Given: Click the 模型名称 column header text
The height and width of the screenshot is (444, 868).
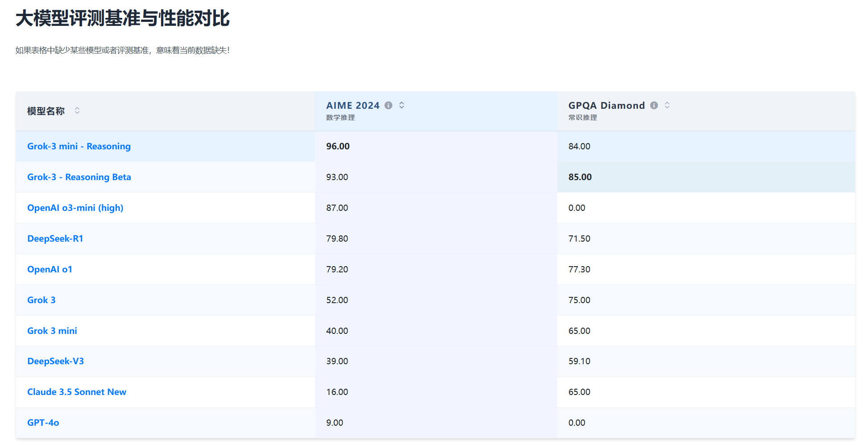Looking at the screenshot, I should click(46, 111).
